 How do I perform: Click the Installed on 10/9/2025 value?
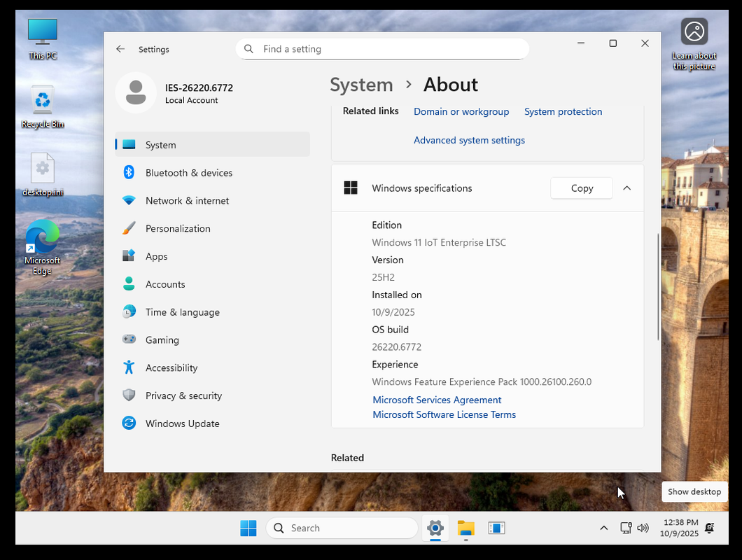point(393,312)
